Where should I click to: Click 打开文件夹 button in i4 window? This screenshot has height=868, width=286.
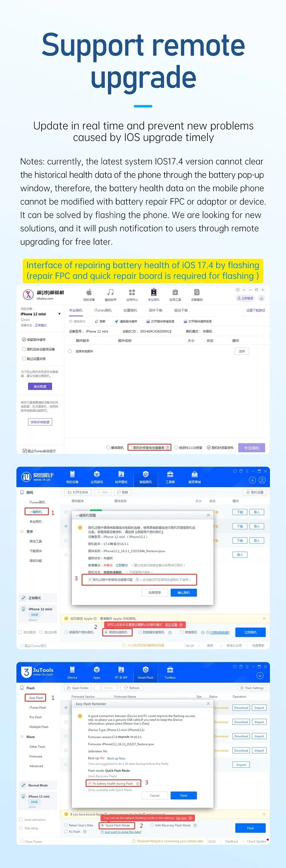[x=78, y=492]
